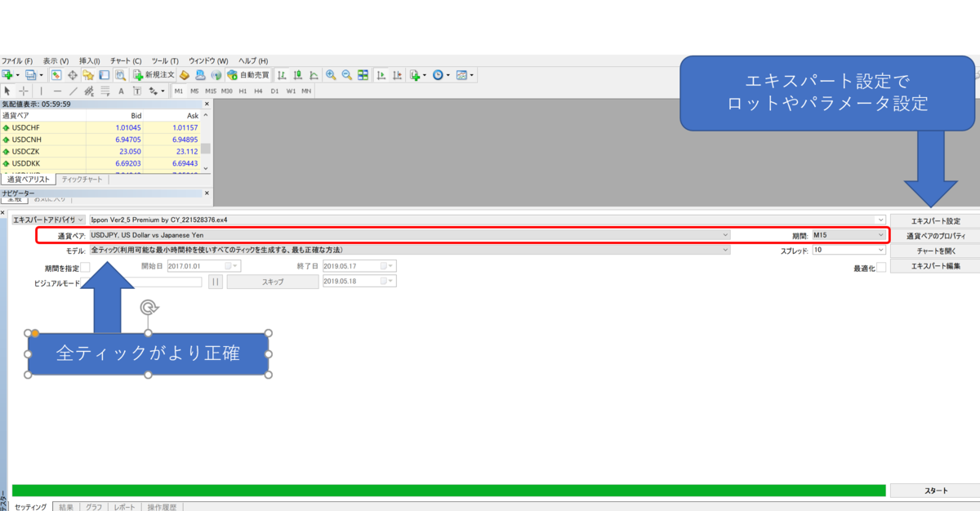
Task: Select the text label 'T' tool
Action: pos(137,91)
